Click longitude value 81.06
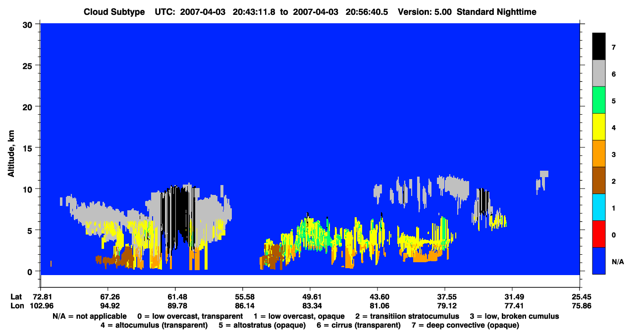 pos(377,305)
